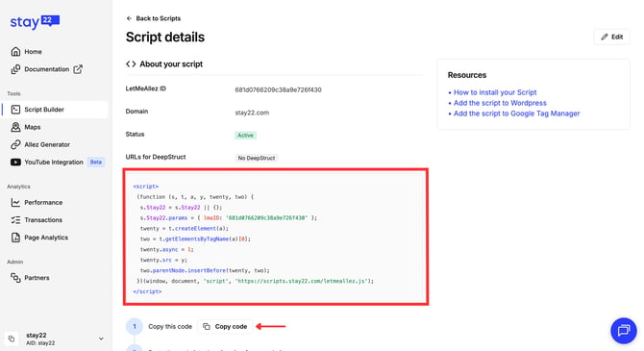The height and width of the screenshot is (351, 644).
Task: Select Script Builder in Tools
Action: [55, 110]
